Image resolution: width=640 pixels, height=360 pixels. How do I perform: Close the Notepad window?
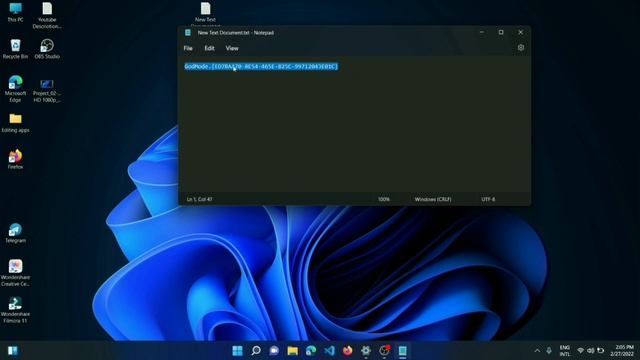point(520,32)
